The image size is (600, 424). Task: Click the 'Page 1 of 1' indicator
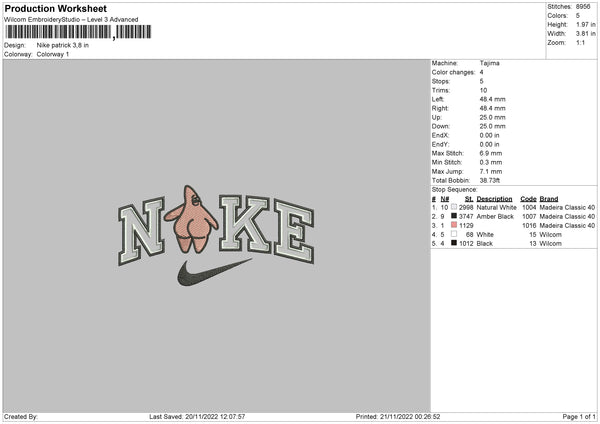(x=579, y=417)
